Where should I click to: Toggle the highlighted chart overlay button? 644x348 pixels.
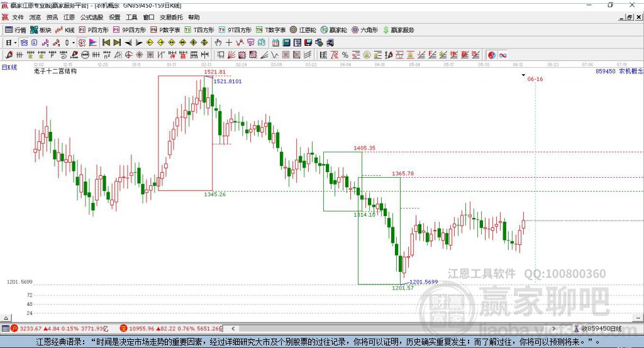point(24,43)
